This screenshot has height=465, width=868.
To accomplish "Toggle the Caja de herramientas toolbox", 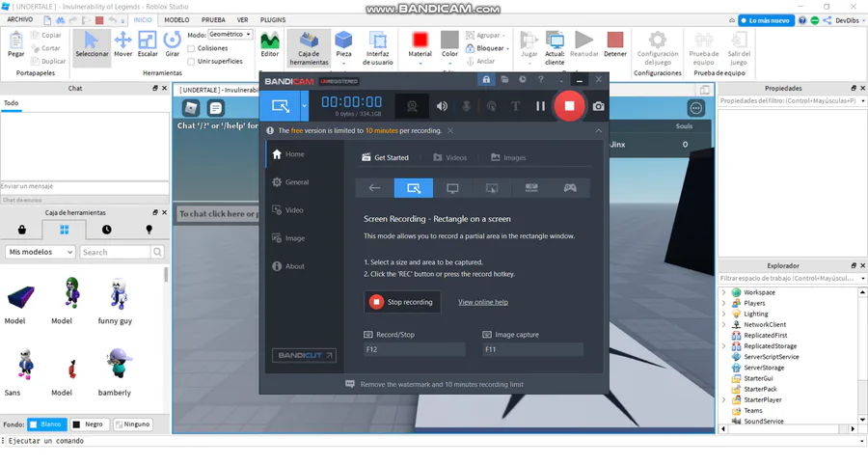I will click(x=309, y=48).
